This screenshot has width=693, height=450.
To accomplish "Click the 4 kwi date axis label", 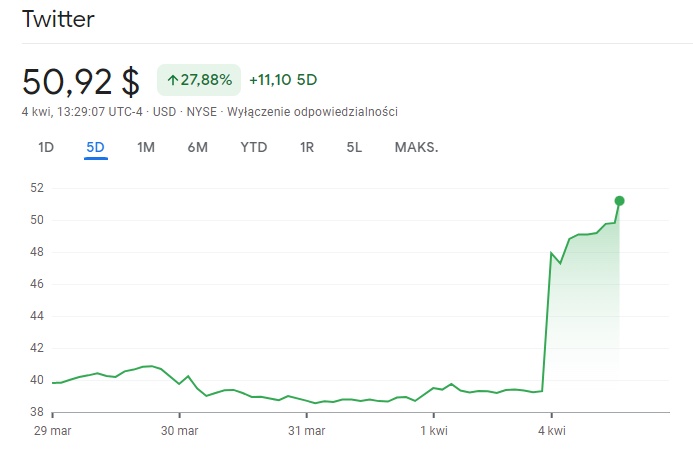I will point(551,430).
